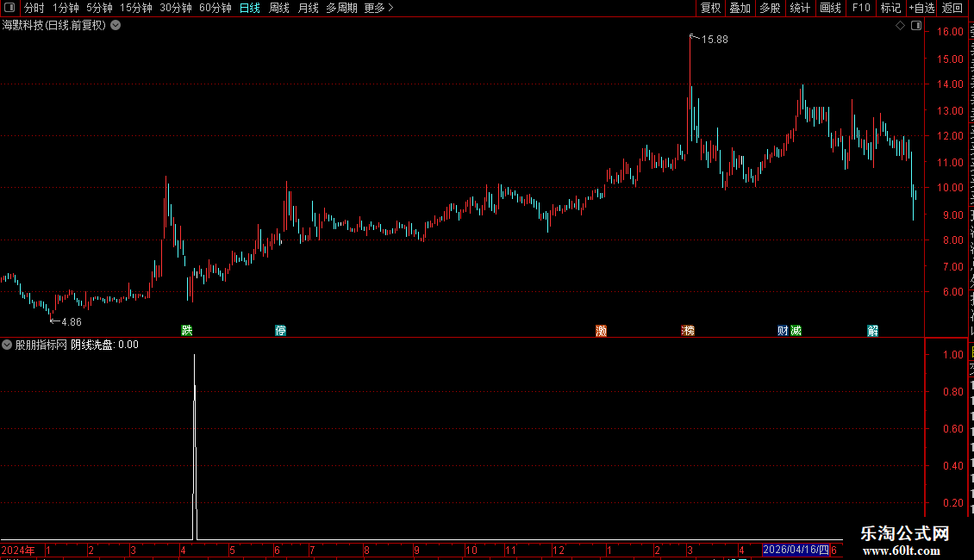Click the 返回 back button
The image size is (974, 560).
click(x=952, y=8)
